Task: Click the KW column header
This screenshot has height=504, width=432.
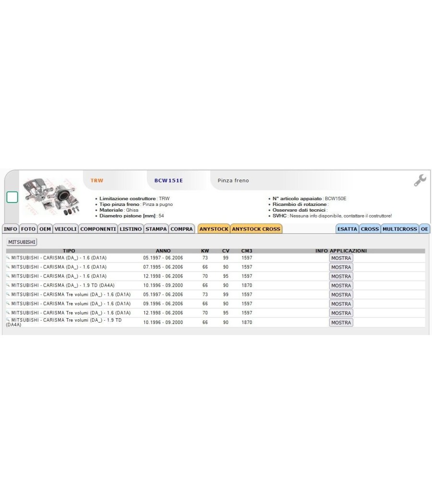Action: pos(205,251)
